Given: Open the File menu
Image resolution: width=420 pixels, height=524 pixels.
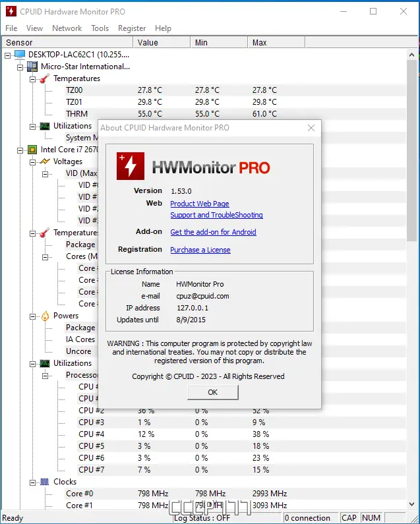Looking at the screenshot, I should 11,28.
